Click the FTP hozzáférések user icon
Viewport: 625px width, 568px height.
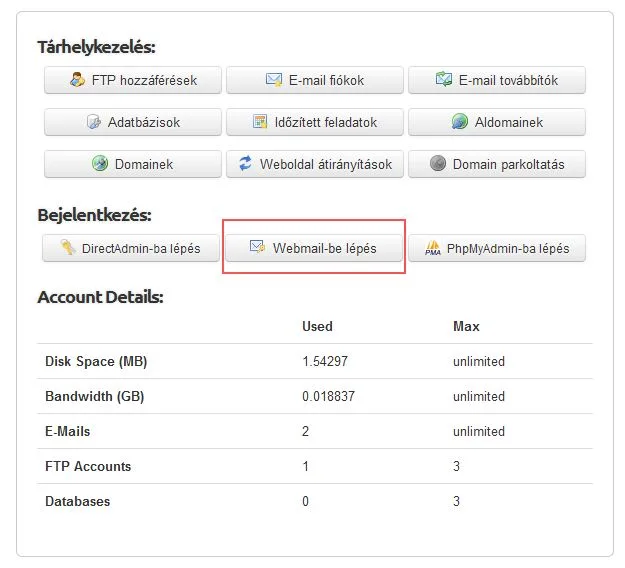[x=77, y=80]
